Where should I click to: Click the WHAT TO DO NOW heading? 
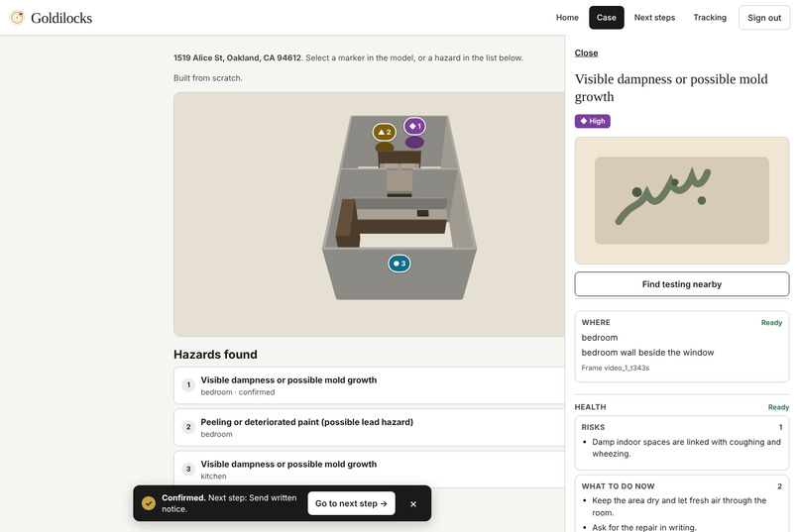618,486
